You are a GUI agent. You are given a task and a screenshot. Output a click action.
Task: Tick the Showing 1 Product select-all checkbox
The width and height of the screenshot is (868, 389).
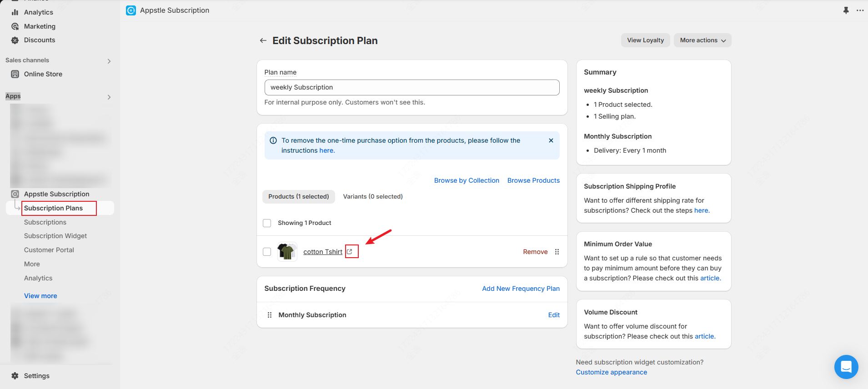[x=267, y=223]
